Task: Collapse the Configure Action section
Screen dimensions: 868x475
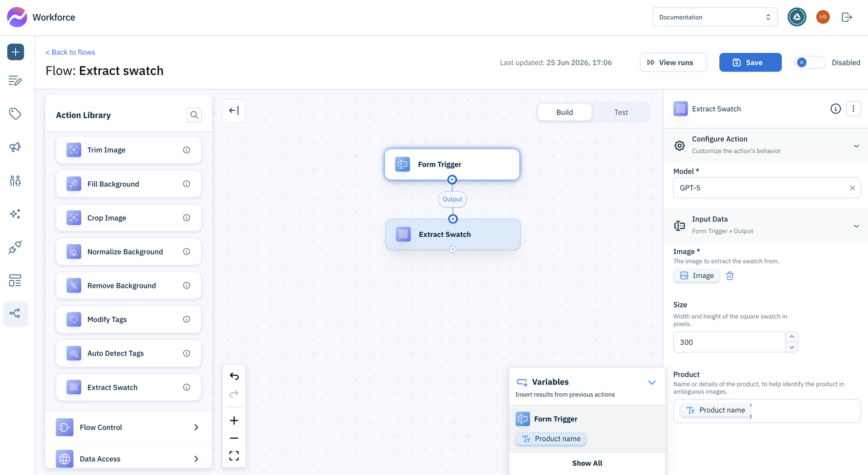Action: (x=856, y=146)
